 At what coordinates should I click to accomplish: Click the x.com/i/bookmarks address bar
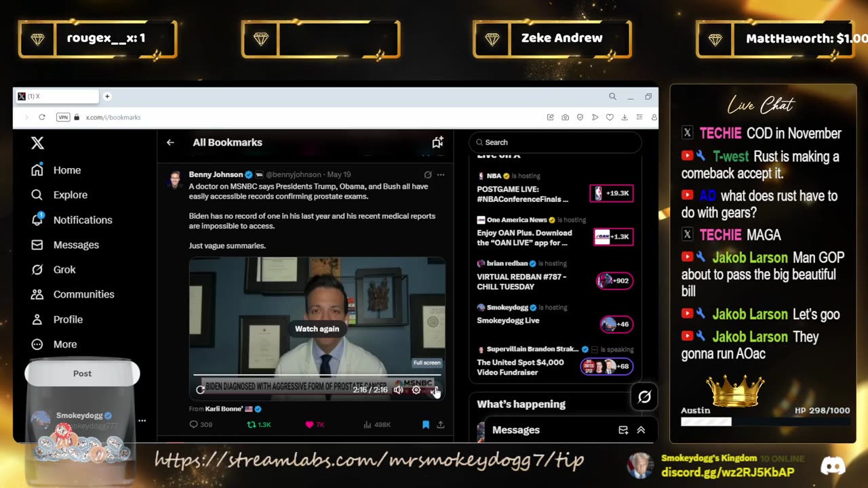113,117
